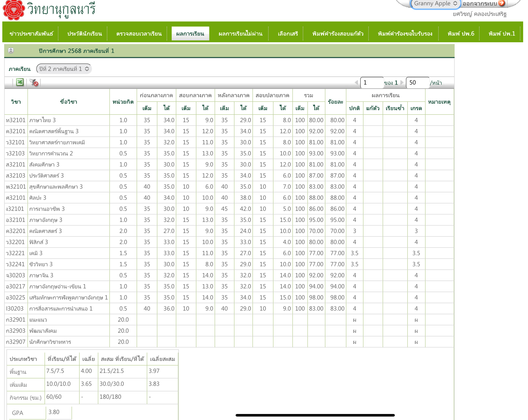Select the ประวัตินักเรียน menu item

[x=84, y=33]
